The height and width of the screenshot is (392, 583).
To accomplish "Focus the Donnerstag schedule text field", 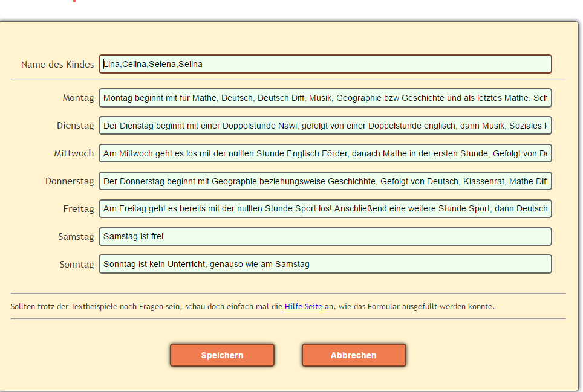I will click(x=325, y=181).
